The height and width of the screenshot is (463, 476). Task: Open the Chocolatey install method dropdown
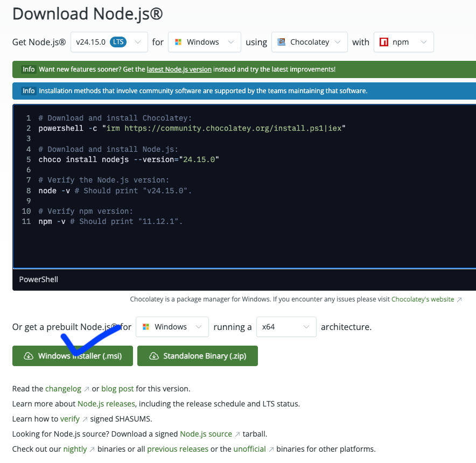click(309, 42)
